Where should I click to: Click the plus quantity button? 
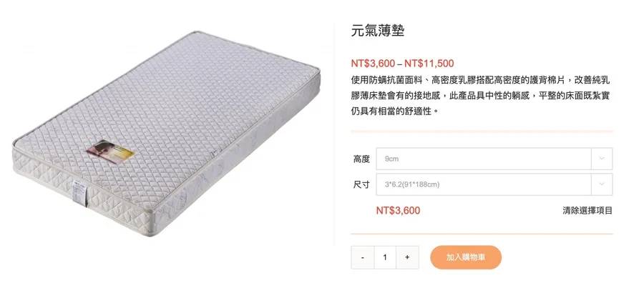click(x=407, y=257)
